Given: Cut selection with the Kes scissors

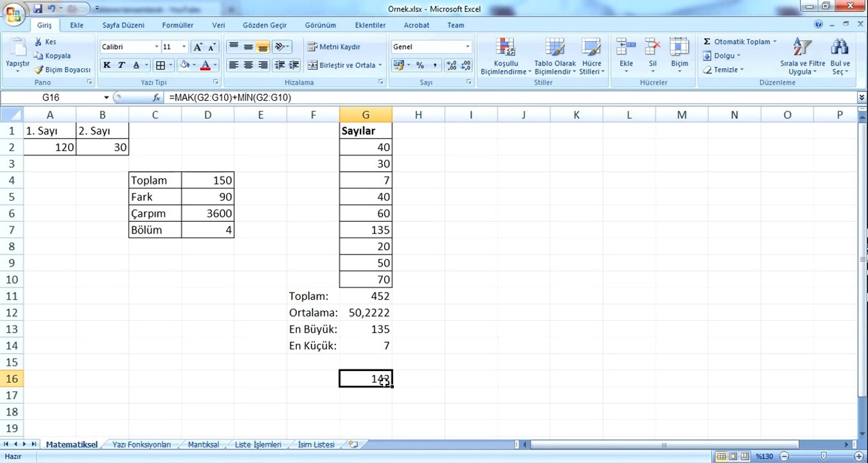Looking at the screenshot, I should [x=46, y=42].
